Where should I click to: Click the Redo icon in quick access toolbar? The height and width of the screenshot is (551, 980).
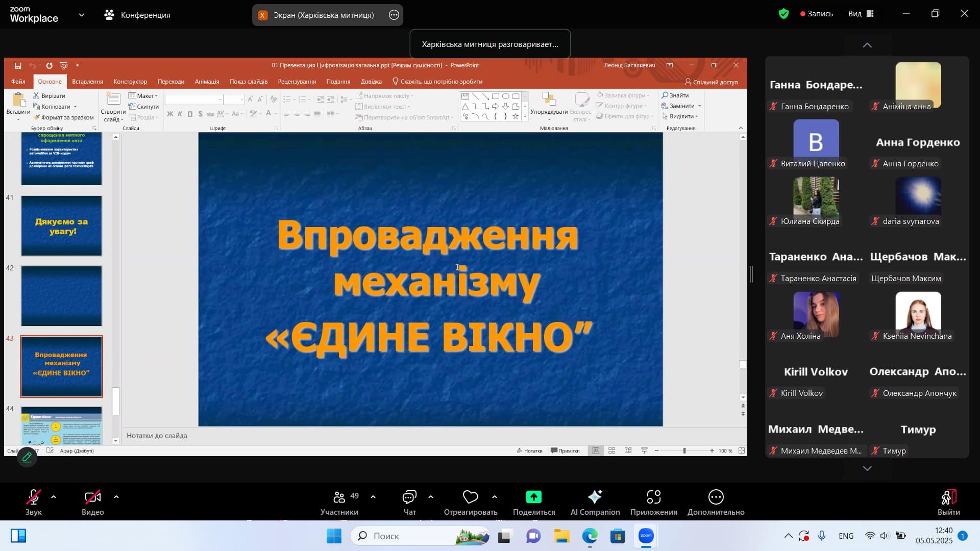[49, 65]
